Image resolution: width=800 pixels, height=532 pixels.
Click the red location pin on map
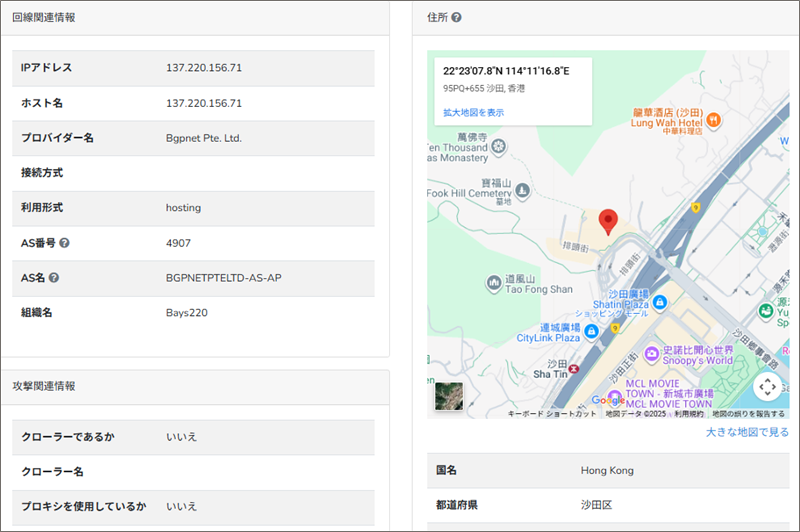coord(608,222)
